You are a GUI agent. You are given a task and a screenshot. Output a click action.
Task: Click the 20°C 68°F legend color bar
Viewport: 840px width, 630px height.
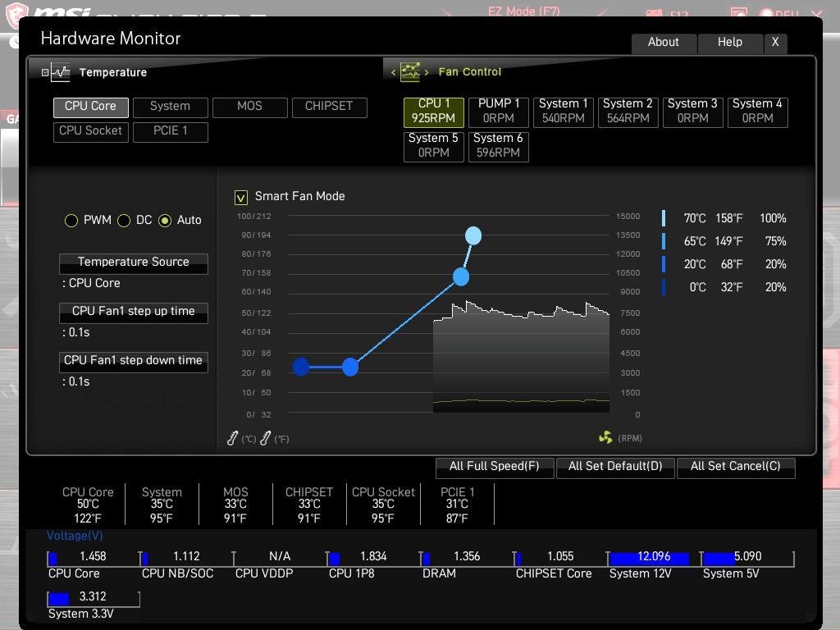(664, 265)
